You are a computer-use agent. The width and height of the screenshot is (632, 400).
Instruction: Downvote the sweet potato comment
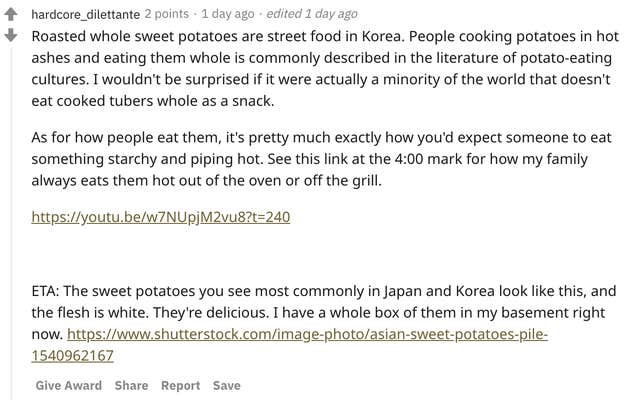tap(11, 35)
